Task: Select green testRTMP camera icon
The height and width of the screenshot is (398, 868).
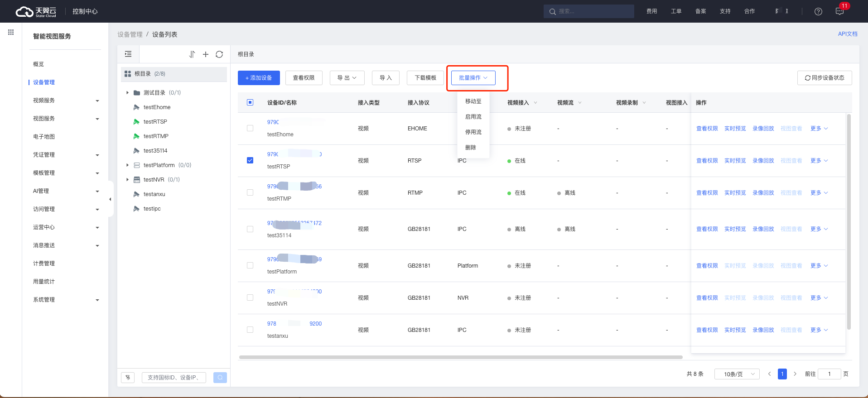Action: click(x=136, y=136)
